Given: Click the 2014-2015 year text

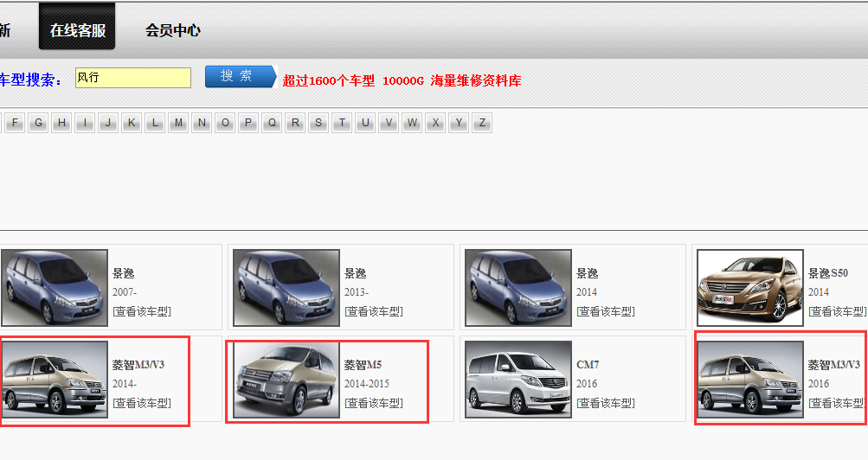Looking at the screenshot, I should point(367,384).
